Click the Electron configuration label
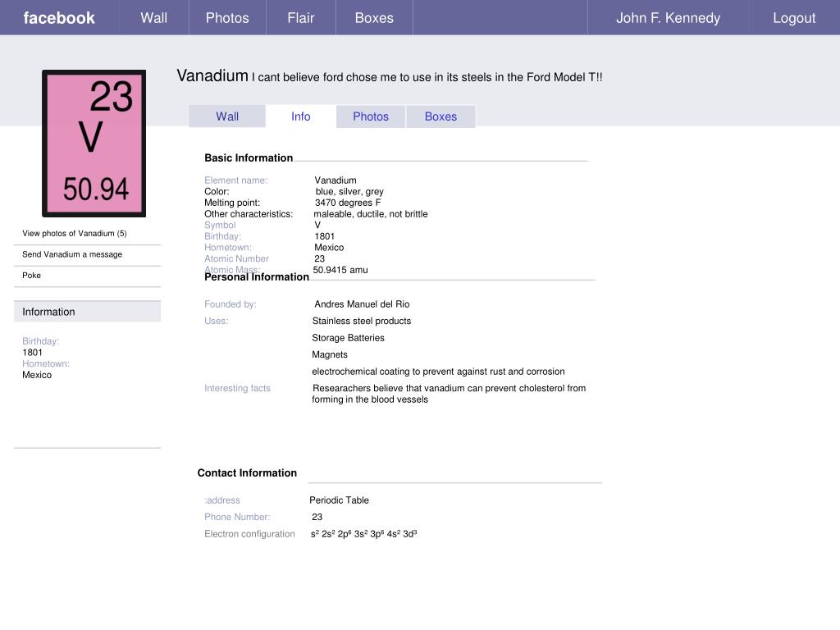The width and height of the screenshot is (840, 630). [249, 533]
